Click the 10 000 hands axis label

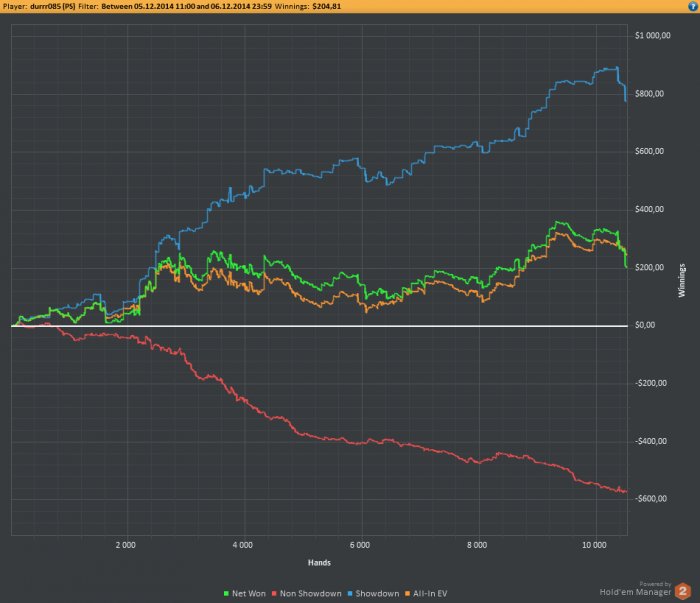pyautogui.click(x=594, y=545)
